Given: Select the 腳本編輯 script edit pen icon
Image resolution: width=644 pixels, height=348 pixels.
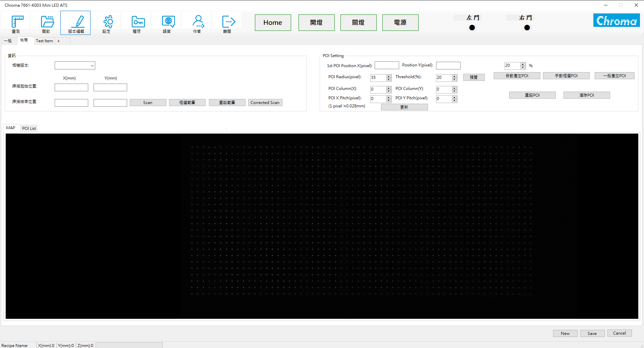Looking at the screenshot, I should click(x=76, y=23).
